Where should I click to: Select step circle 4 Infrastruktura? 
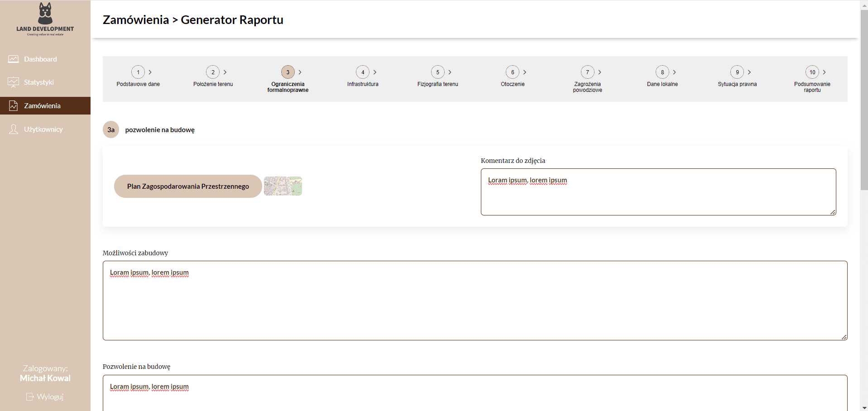click(x=363, y=72)
